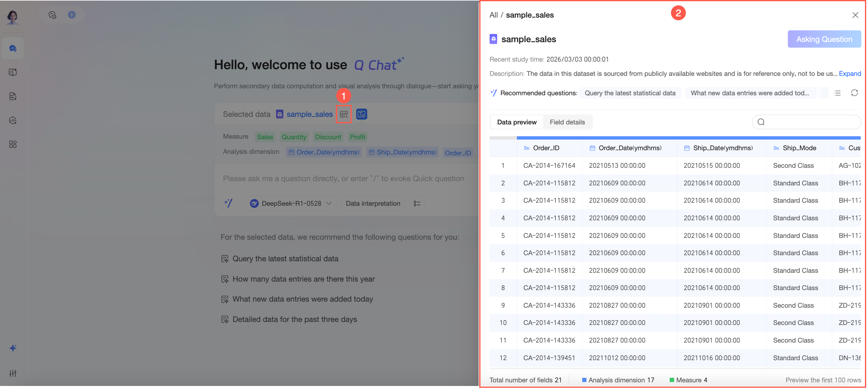The image size is (868, 389).
Task: Open the settings sliders icon in sidebar
Action: [13, 373]
